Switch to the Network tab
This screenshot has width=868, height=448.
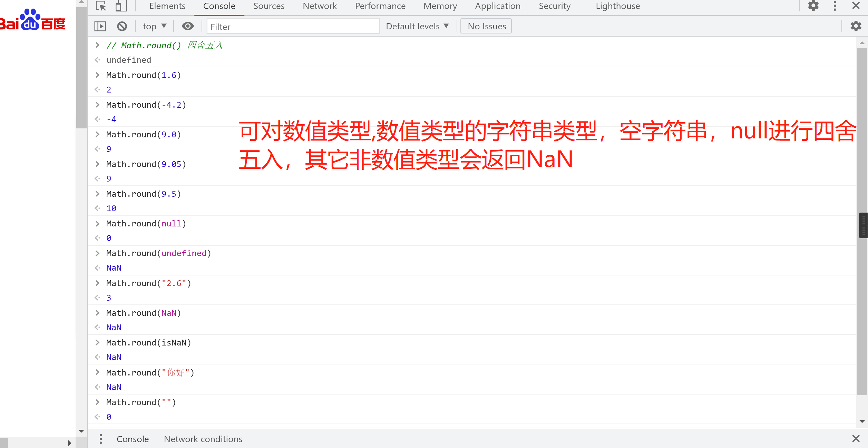pyautogui.click(x=320, y=6)
